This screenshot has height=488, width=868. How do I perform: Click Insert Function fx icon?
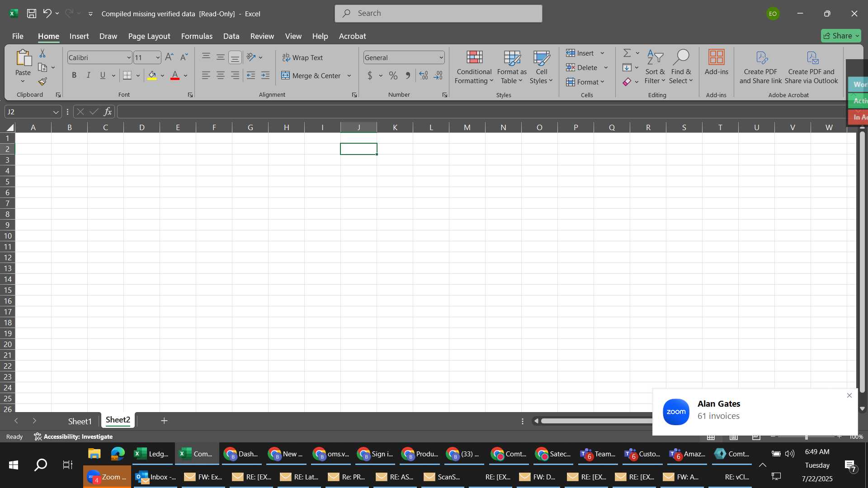[108, 112]
